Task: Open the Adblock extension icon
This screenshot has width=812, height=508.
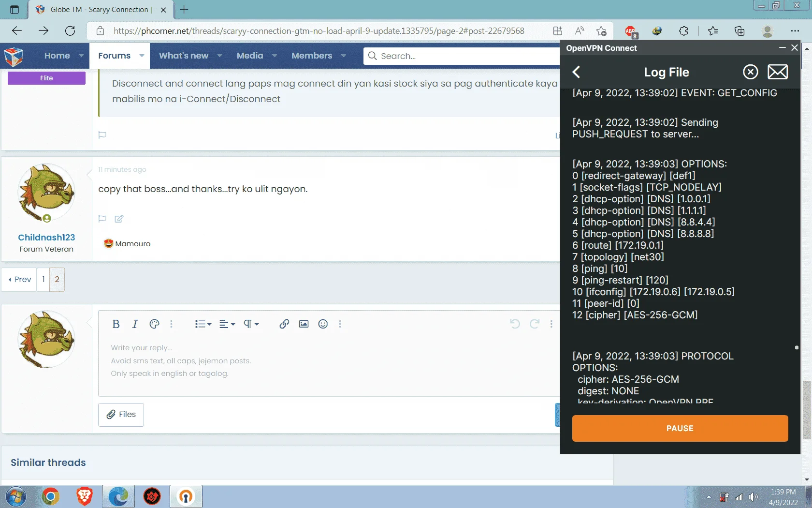Action: tap(631, 31)
